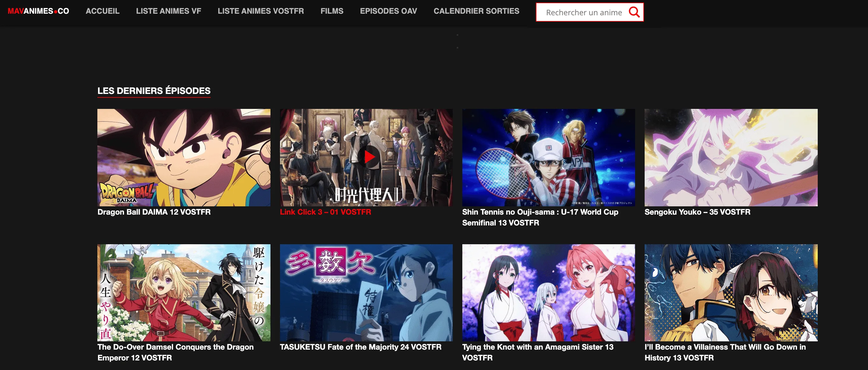The width and height of the screenshot is (868, 370).
Task: Open Shin Tennis no Ouji-sama Semifinal 13 link
Action: pos(540,217)
